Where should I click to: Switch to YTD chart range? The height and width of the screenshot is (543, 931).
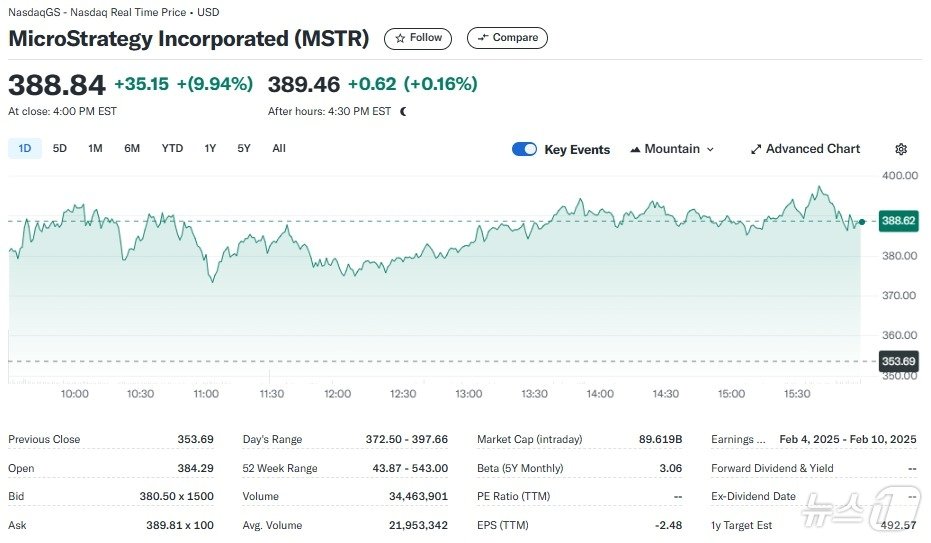173,148
